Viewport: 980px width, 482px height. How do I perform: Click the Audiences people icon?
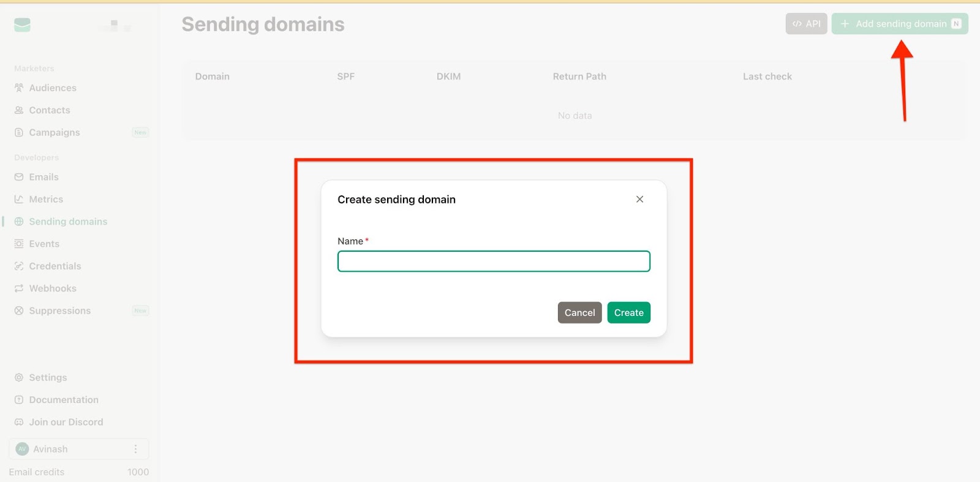pos(19,88)
